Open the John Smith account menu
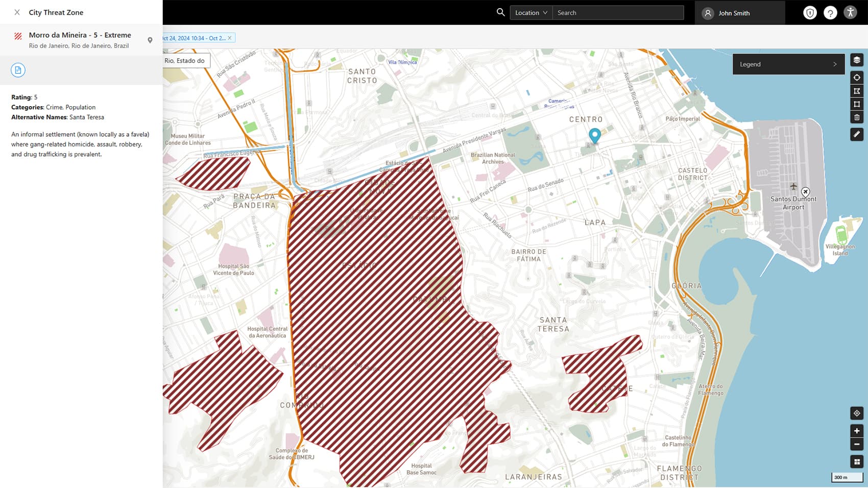This screenshot has height=488, width=868. (734, 13)
